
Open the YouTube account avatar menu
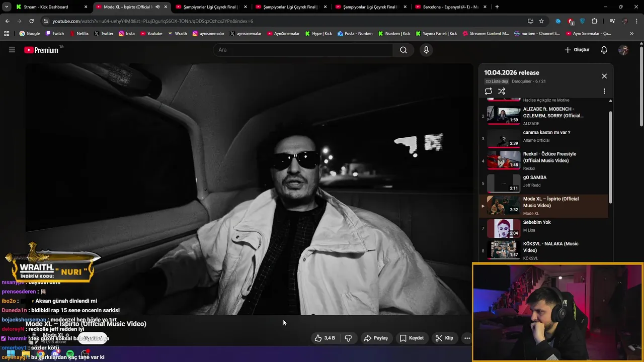(623, 50)
